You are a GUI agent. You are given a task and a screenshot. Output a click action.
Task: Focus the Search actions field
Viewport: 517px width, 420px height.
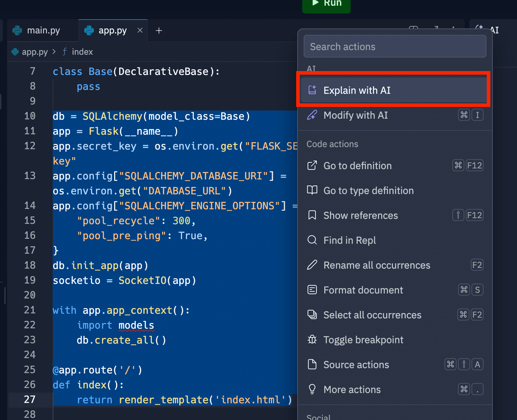395,47
